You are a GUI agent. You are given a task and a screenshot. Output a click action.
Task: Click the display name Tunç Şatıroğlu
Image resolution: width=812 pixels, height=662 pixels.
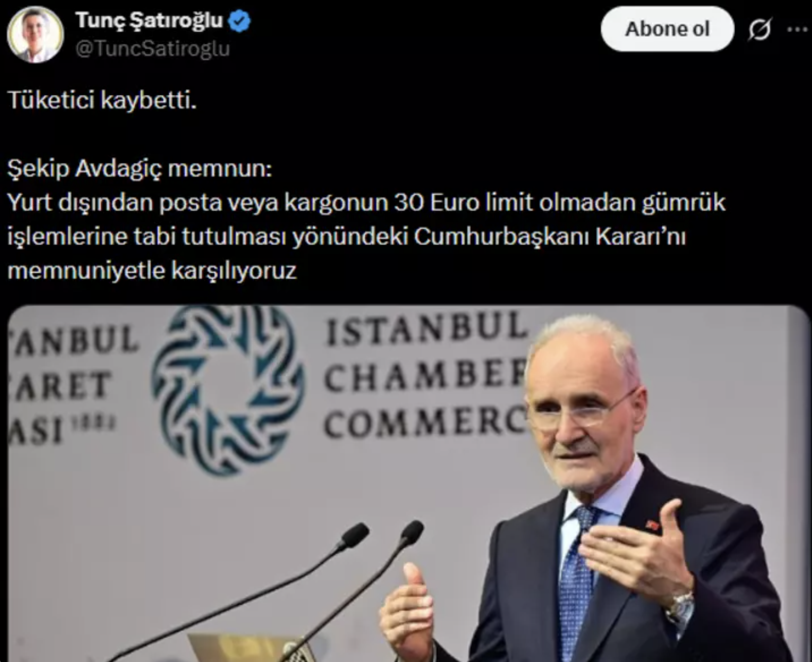tap(149, 21)
